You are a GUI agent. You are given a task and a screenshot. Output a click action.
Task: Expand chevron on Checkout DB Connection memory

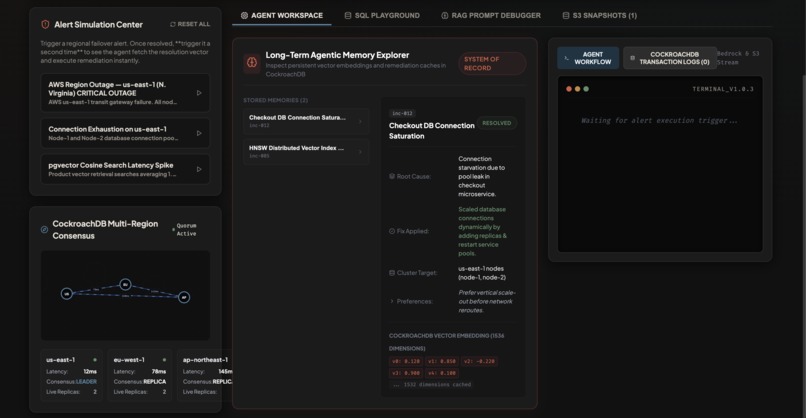coord(360,121)
